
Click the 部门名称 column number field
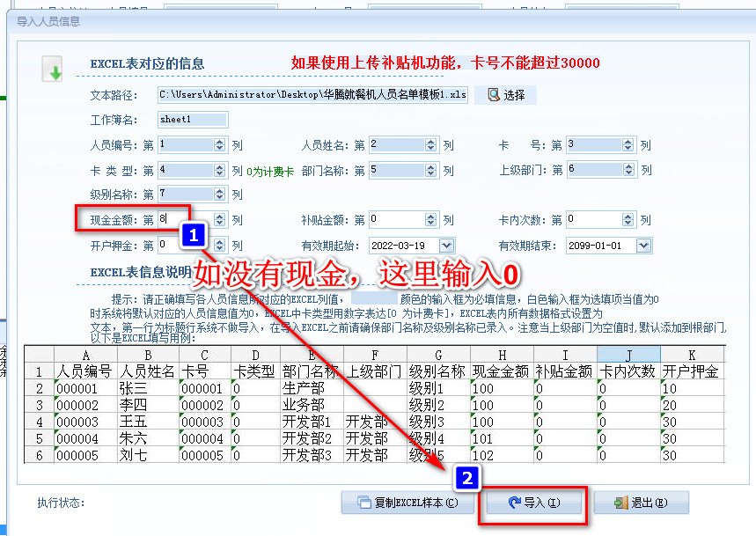[x=397, y=170]
